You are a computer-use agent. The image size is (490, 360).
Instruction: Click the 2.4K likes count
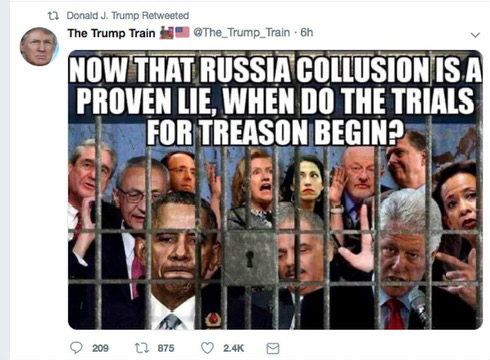[233, 348]
